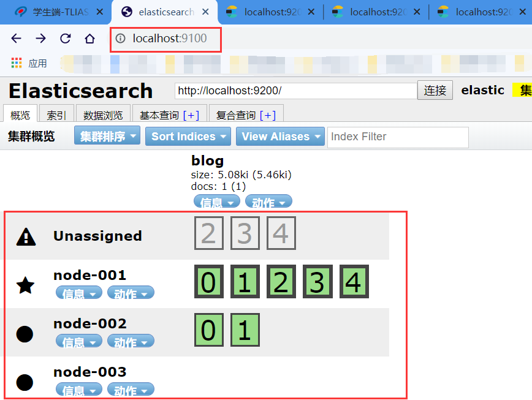Click the Unassigned row label
This screenshot has width=532, height=400.
(97, 236)
